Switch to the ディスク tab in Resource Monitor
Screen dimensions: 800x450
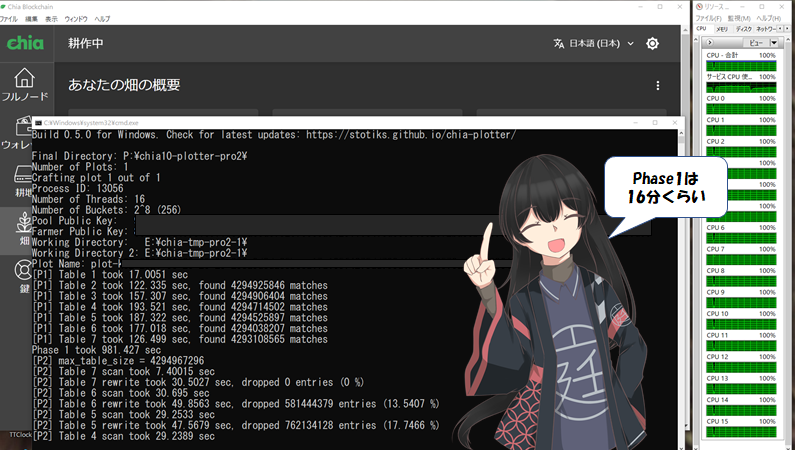point(743,29)
